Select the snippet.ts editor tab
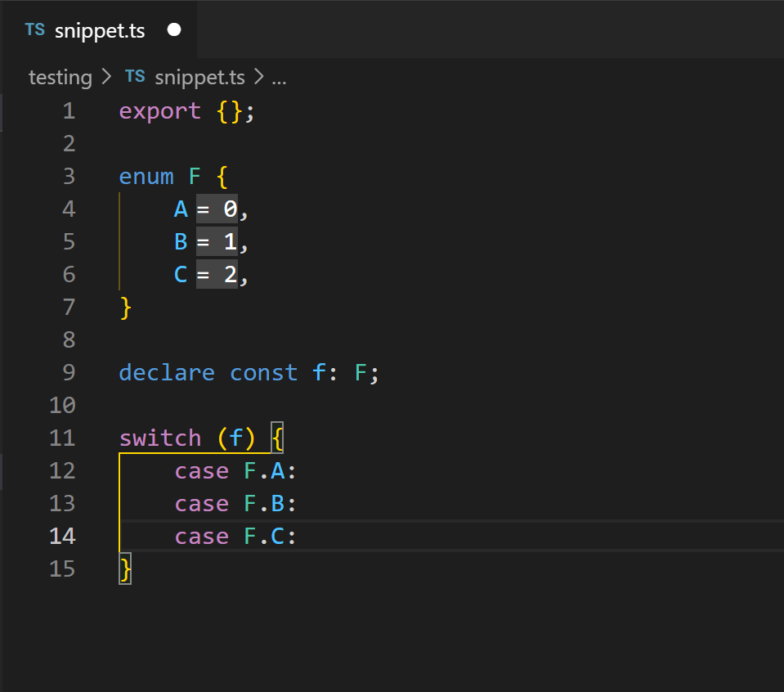This screenshot has height=692, width=784. pyautogui.click(x=100, y=30)
